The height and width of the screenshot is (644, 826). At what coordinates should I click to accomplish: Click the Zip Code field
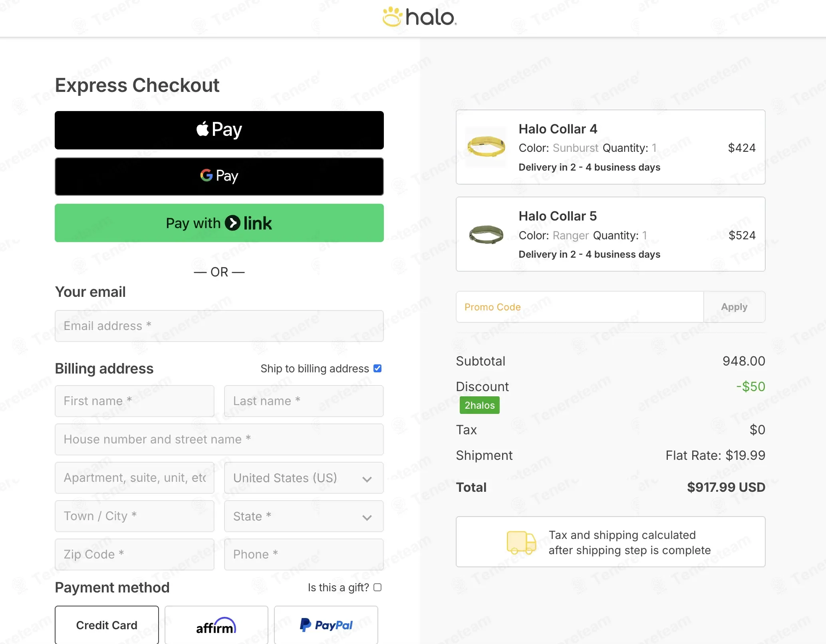tap(135, 555)
